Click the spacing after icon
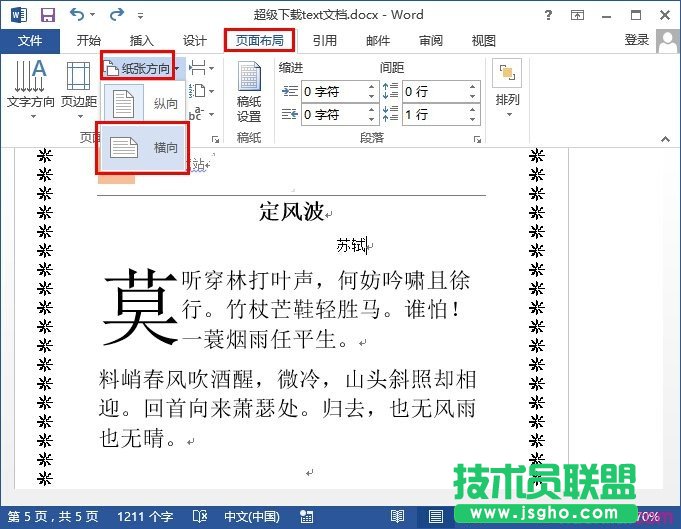Image resolution: width=681 pixels, height=529 pixels. click(x=390, y=114)
